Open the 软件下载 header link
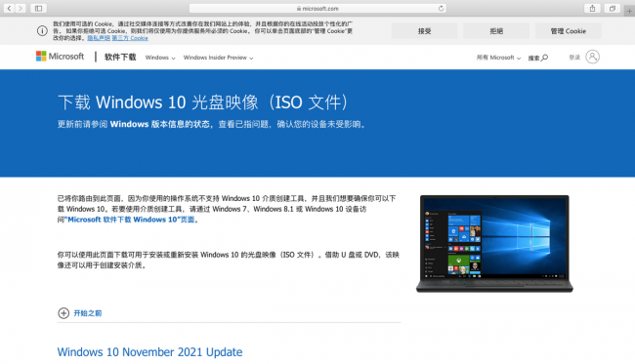The image size is (635, 364). click(x=120, y=57)
